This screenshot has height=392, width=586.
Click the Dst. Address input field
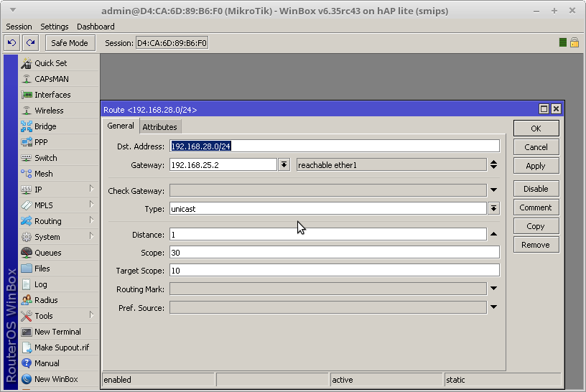(x=335, y=146)
